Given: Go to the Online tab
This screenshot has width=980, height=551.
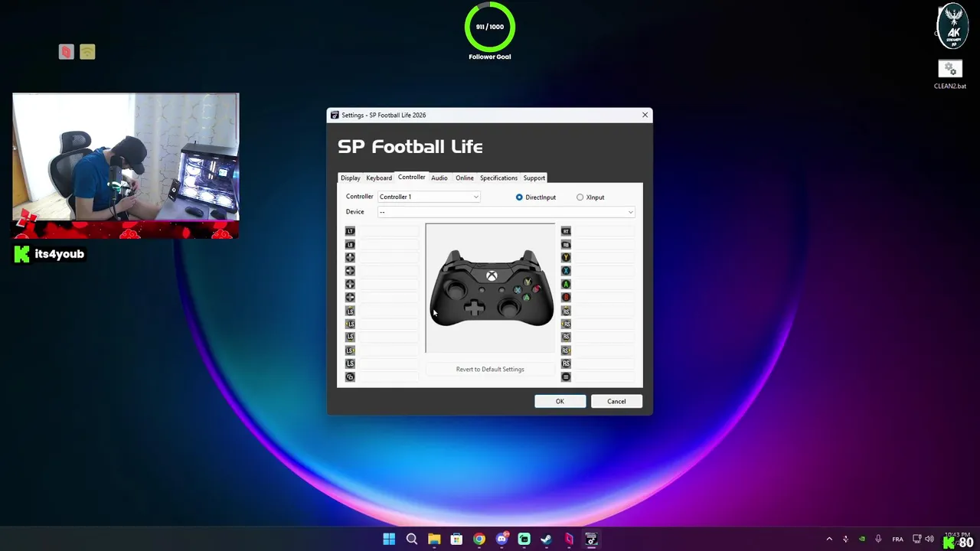Looking at the screenshot, I should pos(465,178).
